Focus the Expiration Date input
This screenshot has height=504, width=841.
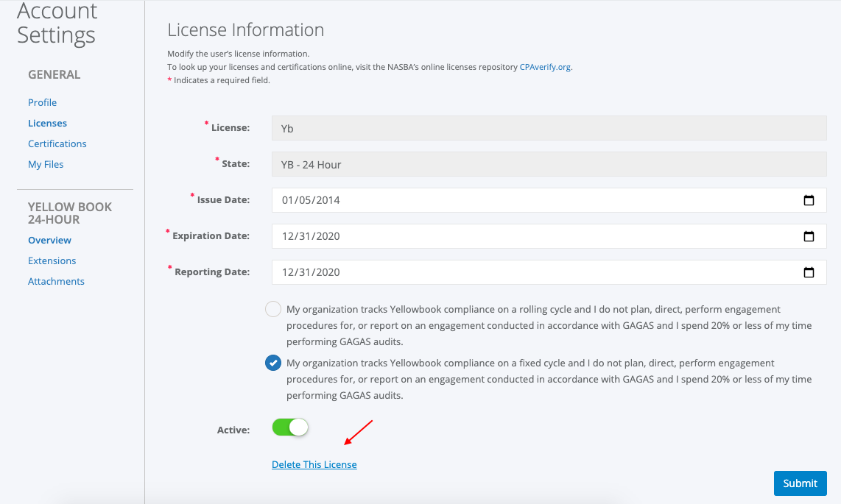point(549,236)
